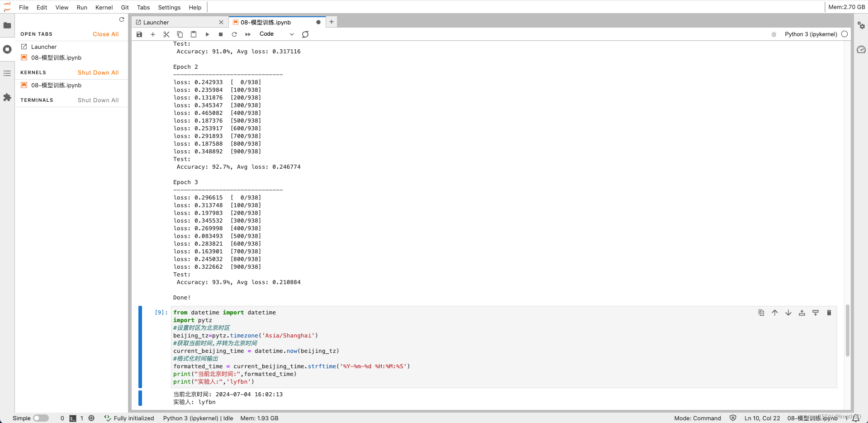Click Close All under Open Tabs
This screenshot has width=868, height=423.
[106, 34]
